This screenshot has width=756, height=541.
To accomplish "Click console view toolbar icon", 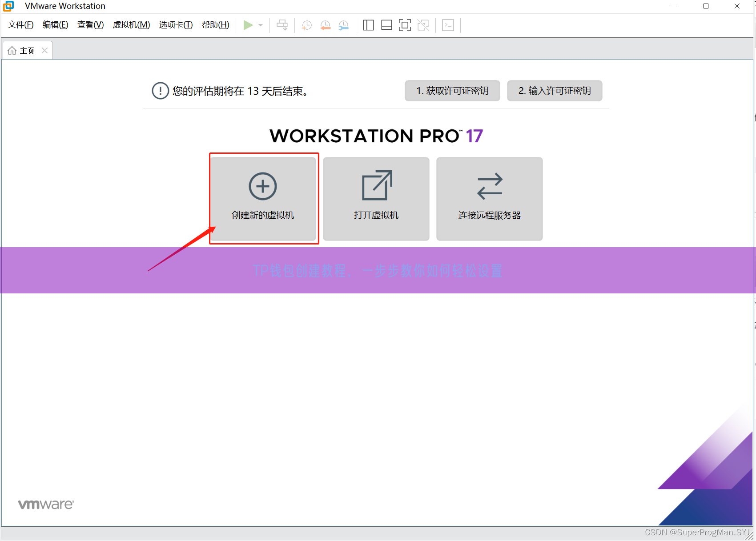I will 448,25.
